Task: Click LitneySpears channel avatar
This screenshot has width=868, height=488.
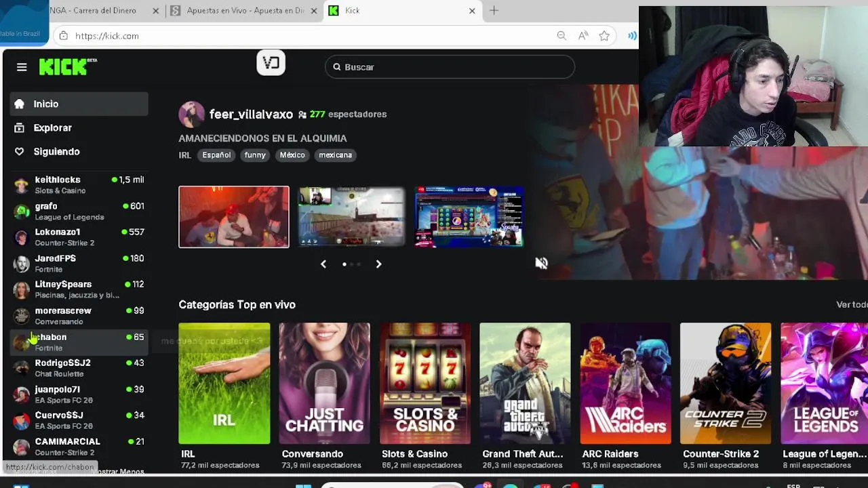Action: (22, 289)
